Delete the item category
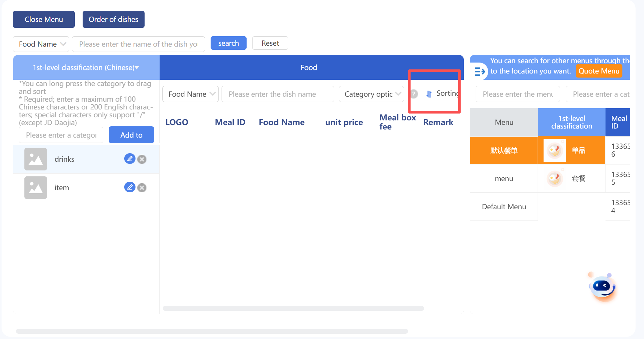Screen dimensions: 644x339 (142, 188)
